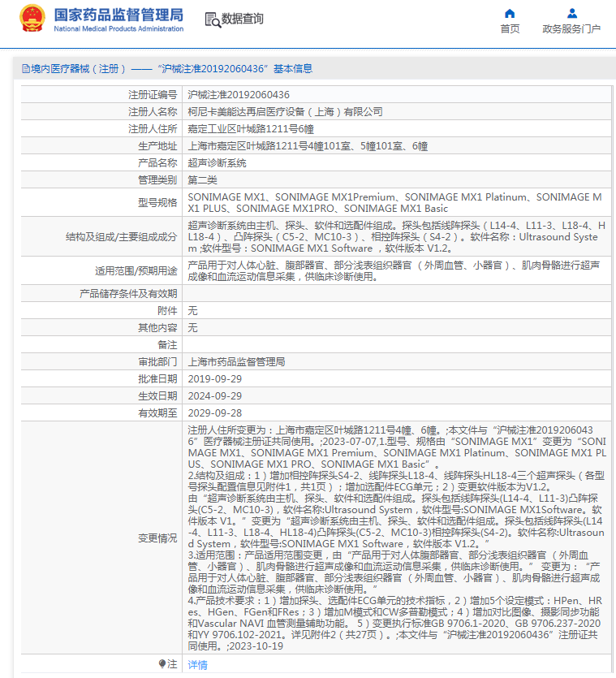Select registration number value 沪械注准20192060436
This screenshot has height=678, width=616.
coord(239,95)
